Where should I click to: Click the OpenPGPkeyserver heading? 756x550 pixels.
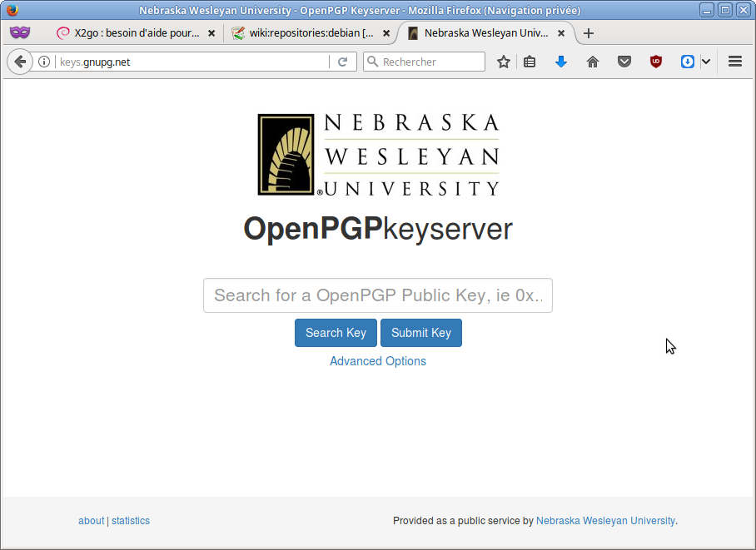pos(378,229)
